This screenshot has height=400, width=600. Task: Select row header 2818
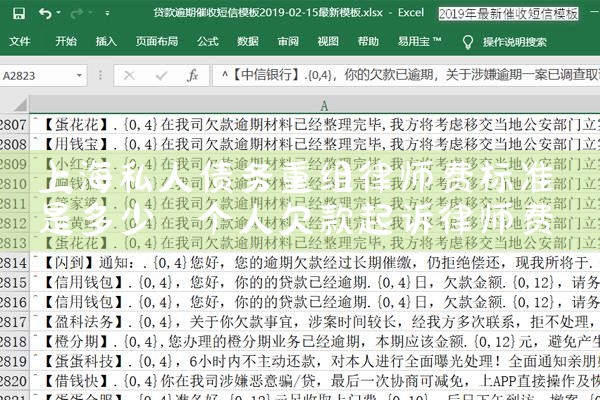14,341
